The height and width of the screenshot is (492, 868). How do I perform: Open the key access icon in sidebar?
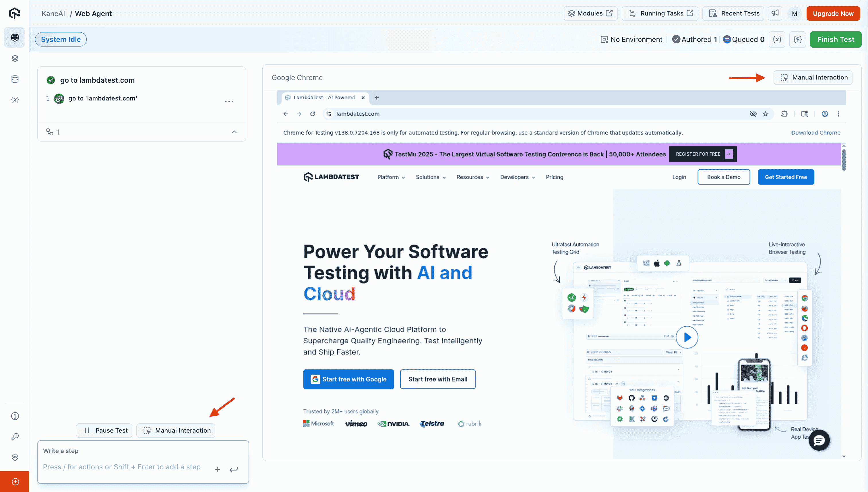click(15, 437)
